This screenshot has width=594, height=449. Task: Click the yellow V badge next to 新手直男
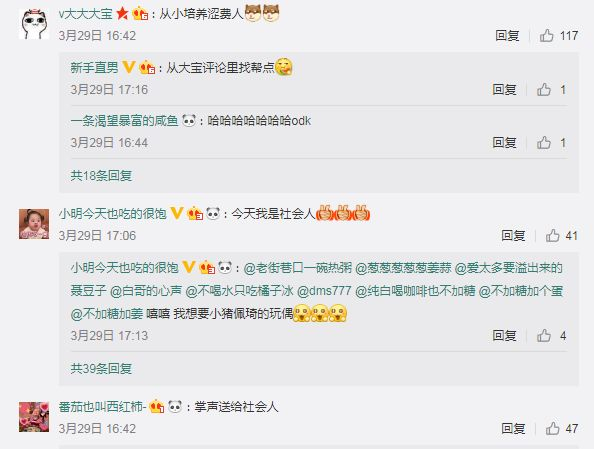[129, 67]
